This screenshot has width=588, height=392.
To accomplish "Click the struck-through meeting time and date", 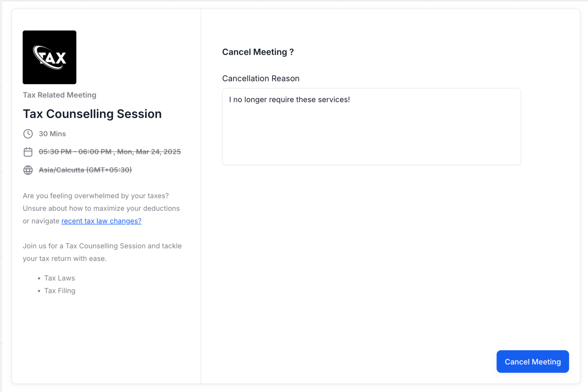I will [110, 152].
